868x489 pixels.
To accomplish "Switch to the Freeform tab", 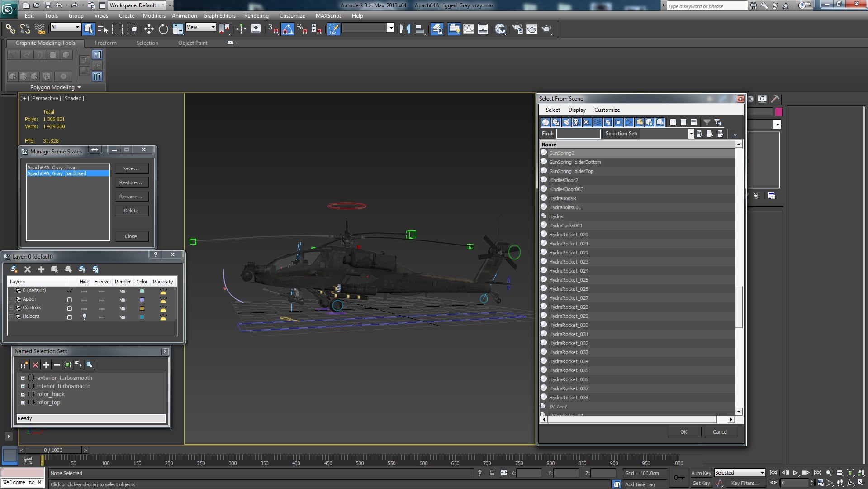I will pyautogui.click(x=106, y=43).
